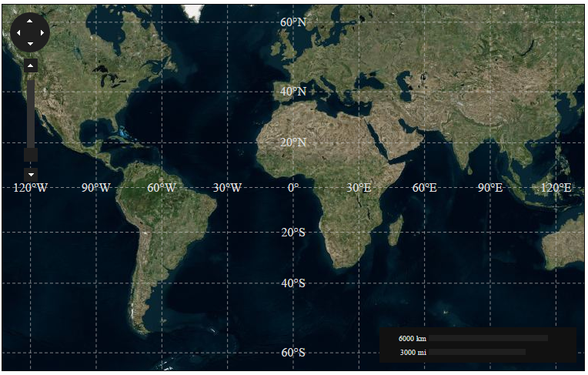Click the zoom slider track above the thumb
This screenshot has width=588, height=375.
(31, 114)
